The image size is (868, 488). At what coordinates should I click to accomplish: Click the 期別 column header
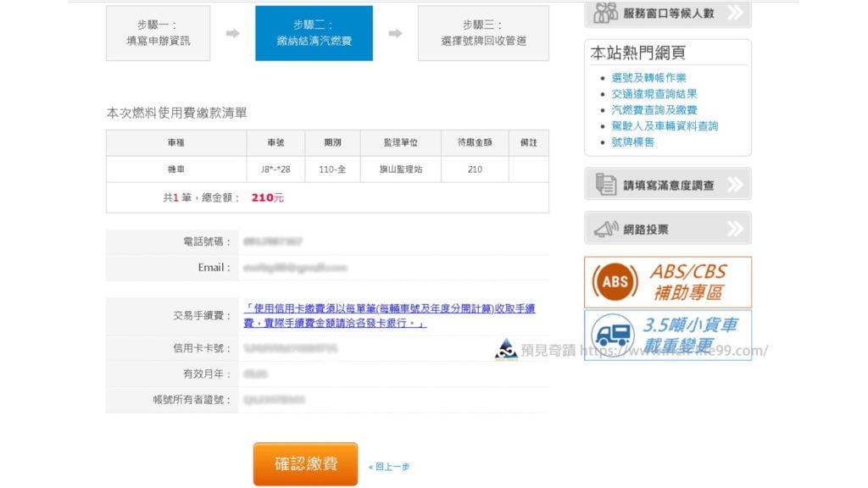pyautogui.click(x=332, y=142)
